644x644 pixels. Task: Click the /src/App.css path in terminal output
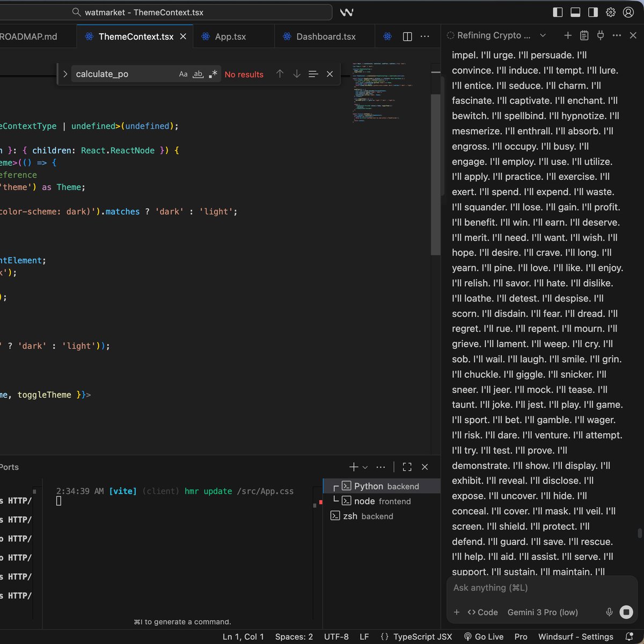265,491
